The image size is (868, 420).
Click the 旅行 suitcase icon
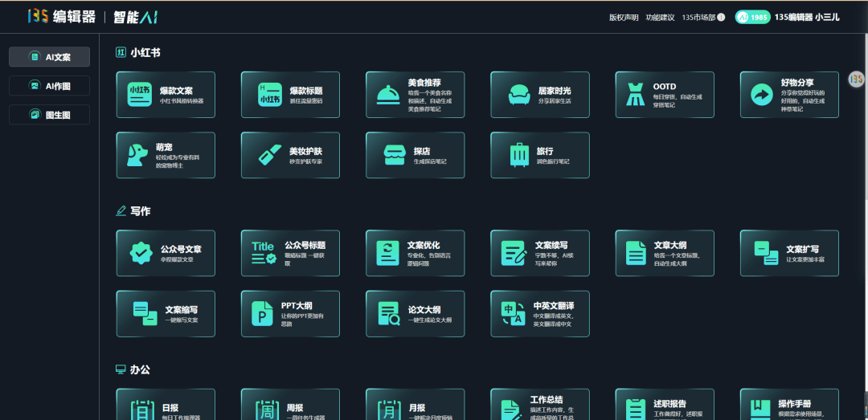[519, 155]
